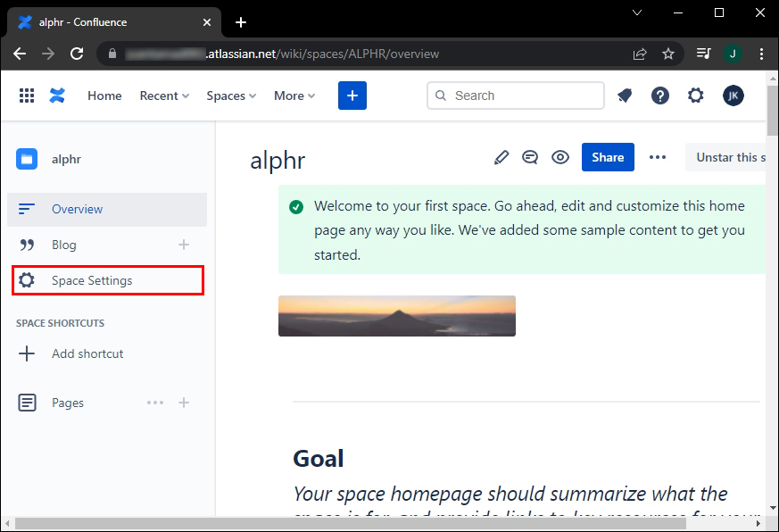Click the share page icon in address bar
The height and width of the screenshot is (532, 779).
coord(640,54)
